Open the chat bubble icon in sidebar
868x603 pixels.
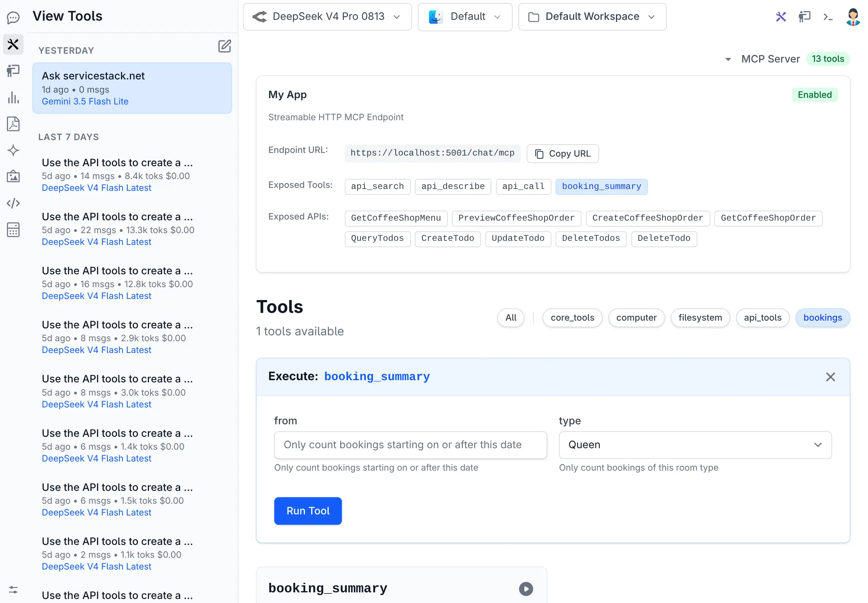click(13, 17)
